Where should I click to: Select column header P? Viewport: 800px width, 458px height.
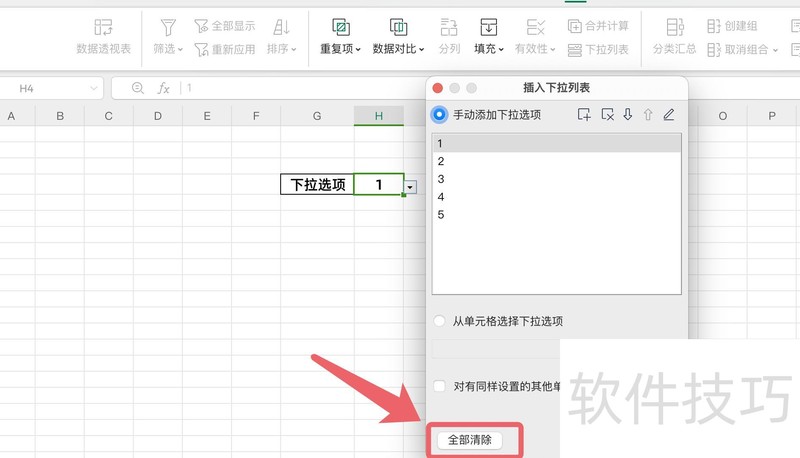point(772,116)
